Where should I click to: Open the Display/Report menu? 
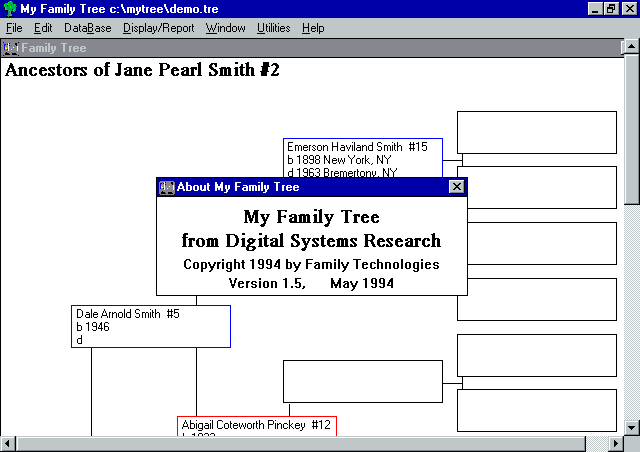point(158,28)
